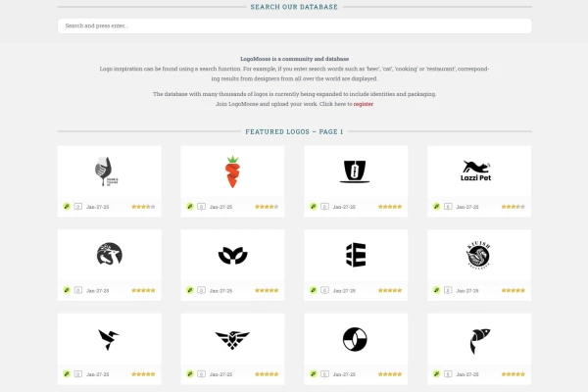Open comment count box under deer logo

pos(78,290)
